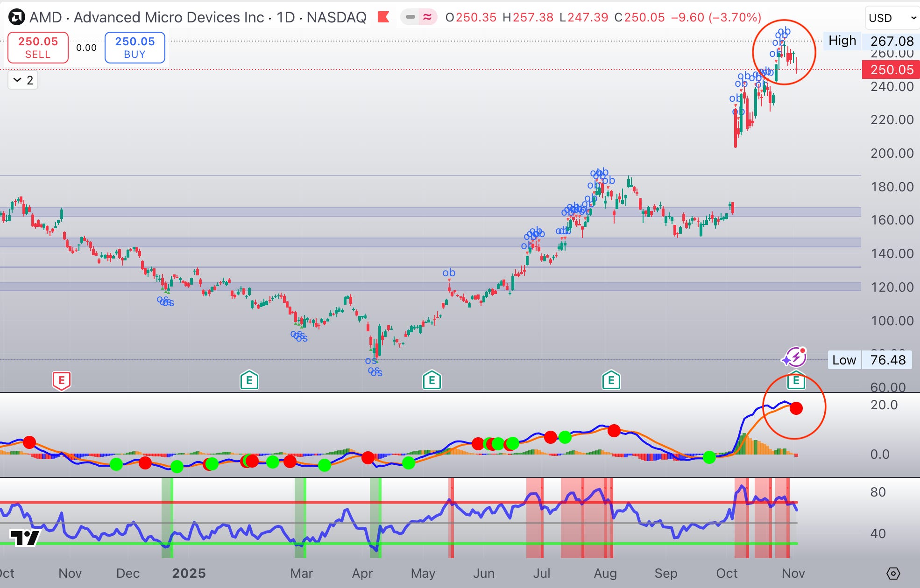Image resolution: width=920 pixels, height=588 pixels.
Task: Click the Aug label on time axis
Action: point(605,573)
